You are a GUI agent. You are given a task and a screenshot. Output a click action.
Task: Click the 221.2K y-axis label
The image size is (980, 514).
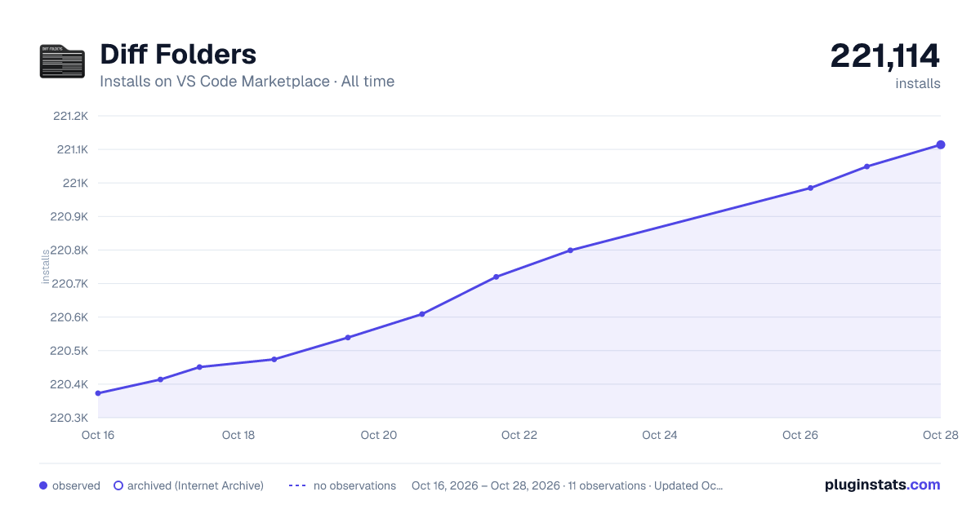70,116
